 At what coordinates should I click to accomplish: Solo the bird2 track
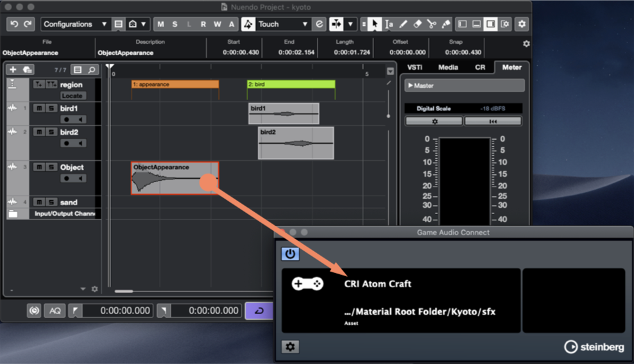(51, 132)
